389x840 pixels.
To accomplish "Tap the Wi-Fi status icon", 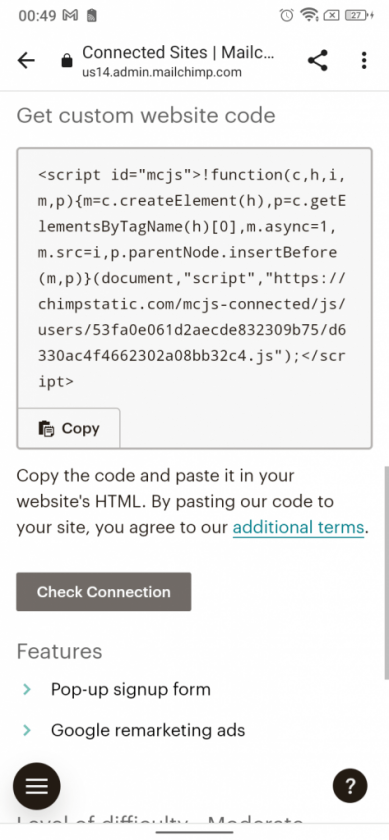I will point(309,15).
